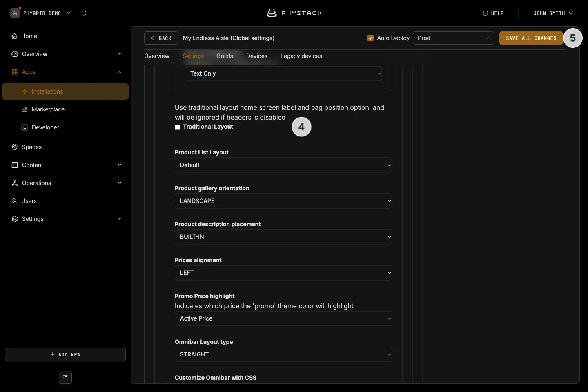Screen dimensions: 588x392
Task: Switch to the Builds tab
Action: tap(225, 56)
